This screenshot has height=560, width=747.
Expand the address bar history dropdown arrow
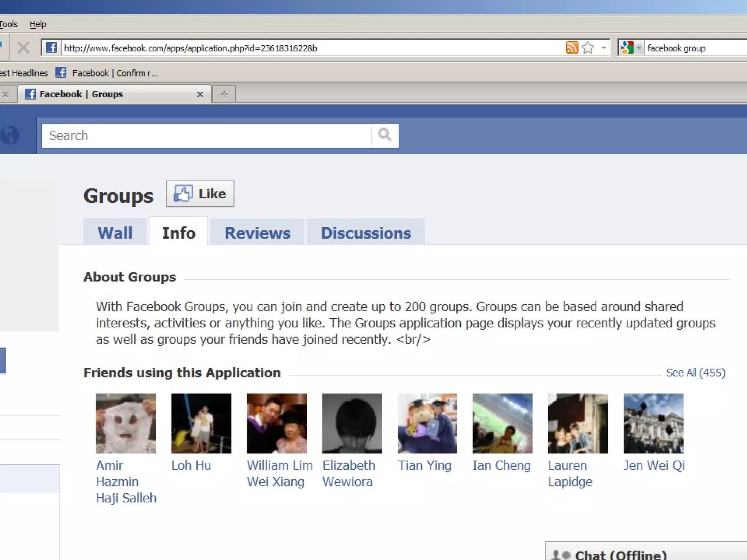coord(604,48)
